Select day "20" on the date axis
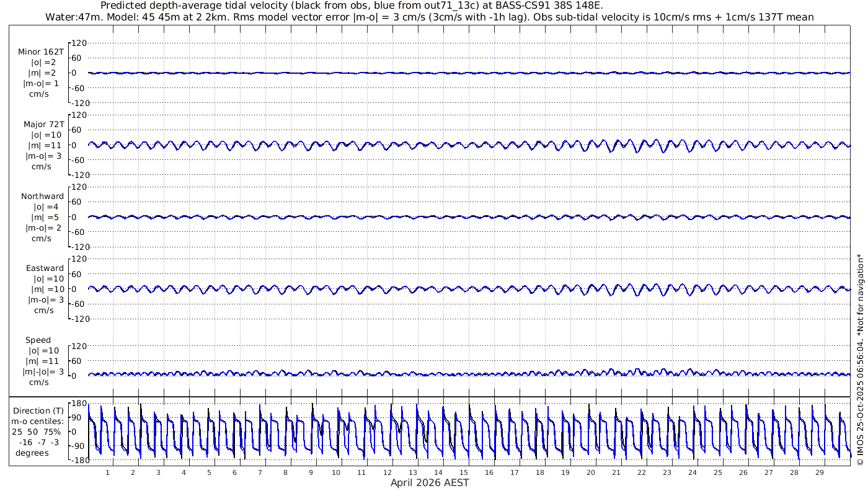The image size is (868, 496). [590, 472]
